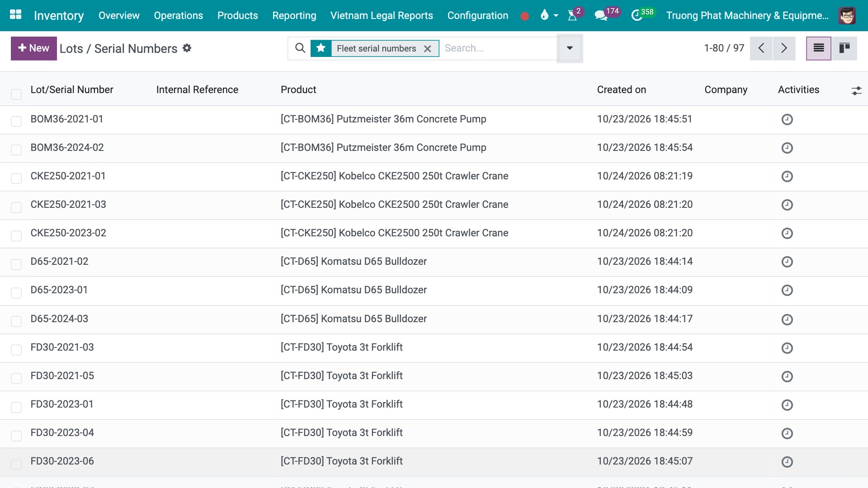Open the BOM36-2024-02 serial number record
This screenshot has width=868, height=488.
point(67,147)
